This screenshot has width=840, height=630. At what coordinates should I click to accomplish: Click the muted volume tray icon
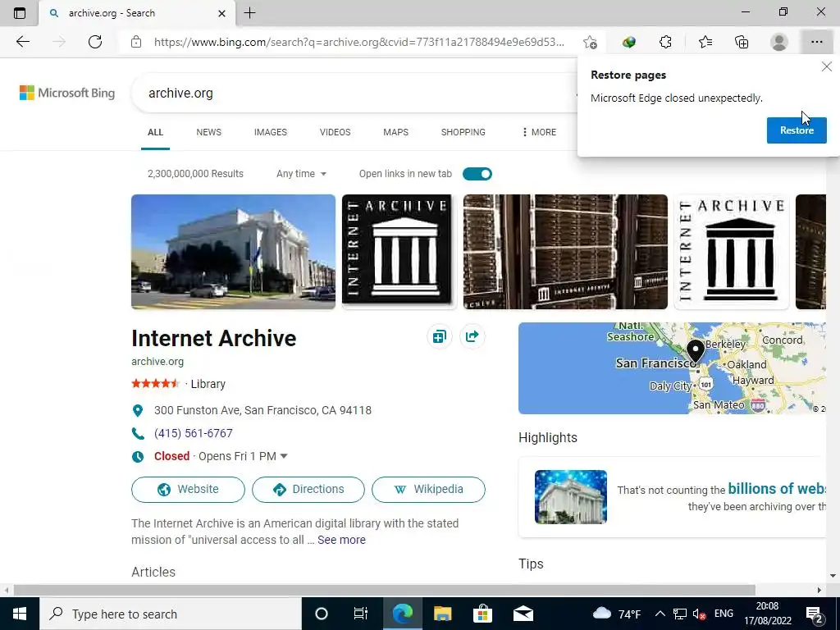699,614
